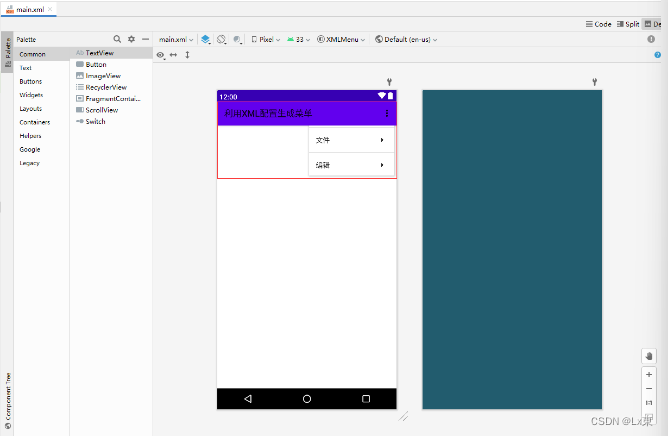Open the main.xml file dropdown
The height and width of the screenshot is (436, 668).
(176, 40)
